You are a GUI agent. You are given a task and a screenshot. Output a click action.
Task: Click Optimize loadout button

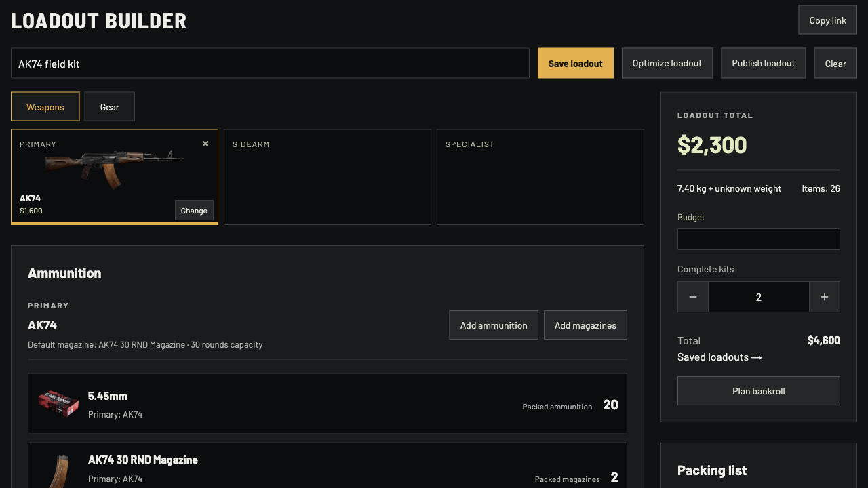667,63
